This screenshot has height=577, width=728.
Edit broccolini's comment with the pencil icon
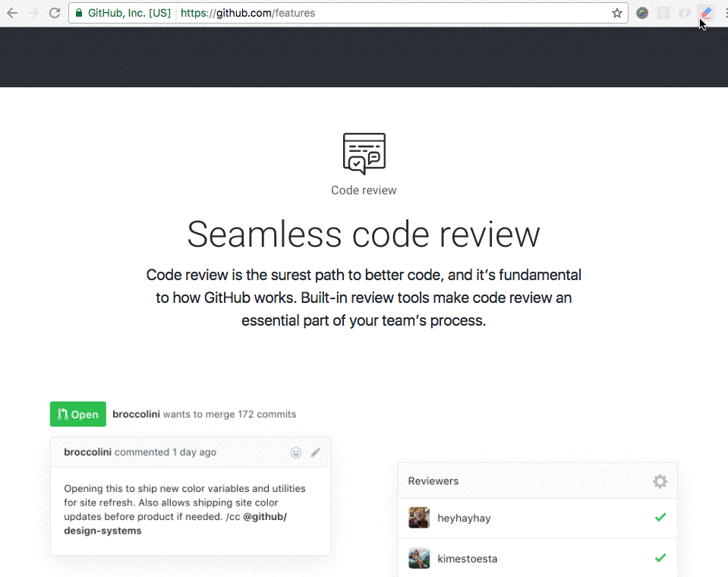click(315, 452)
